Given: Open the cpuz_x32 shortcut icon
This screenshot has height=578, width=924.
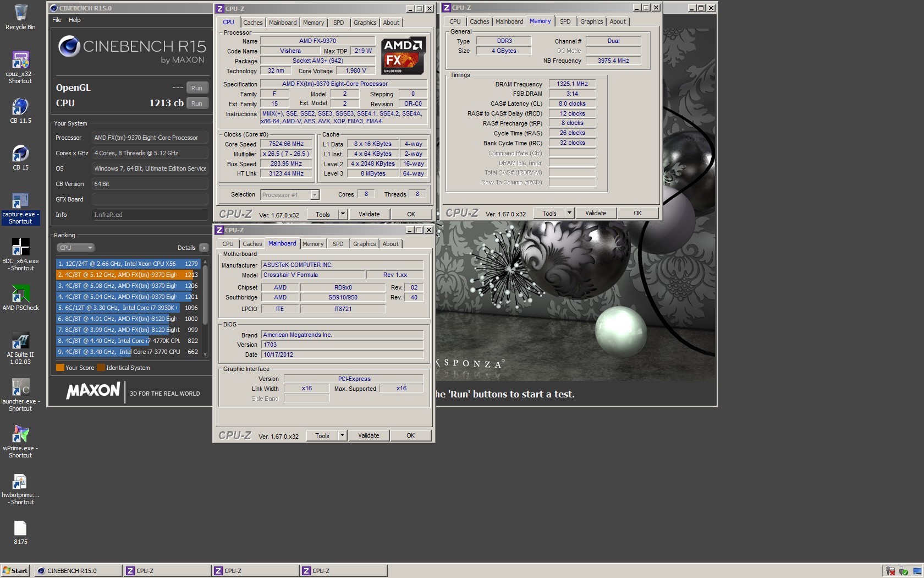Looking at the screenshot, I should (20, 67).
